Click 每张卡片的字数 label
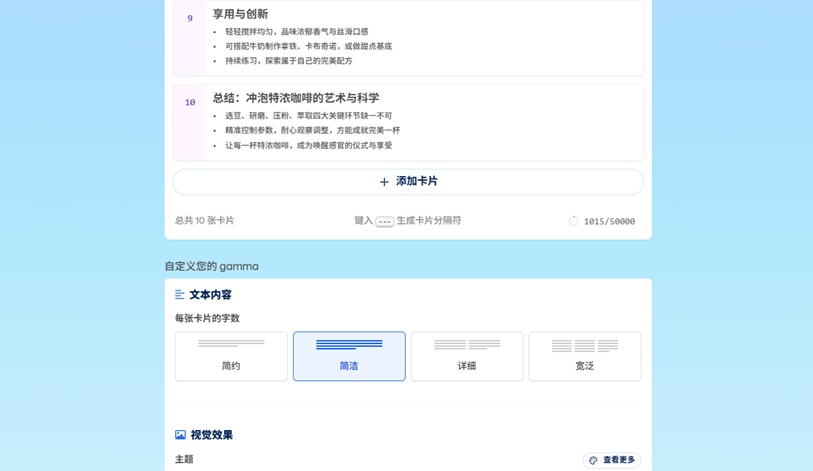 [x=207, y=318]
